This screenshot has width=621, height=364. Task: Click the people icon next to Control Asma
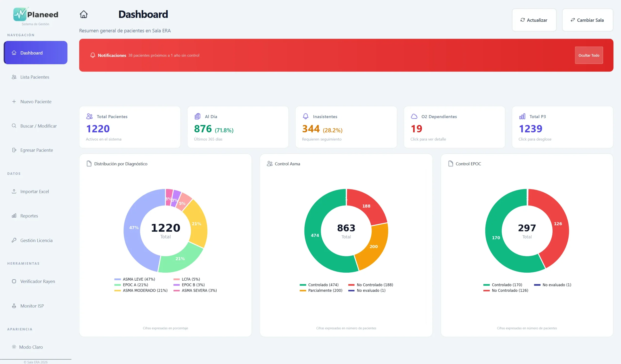pos(270,164)
